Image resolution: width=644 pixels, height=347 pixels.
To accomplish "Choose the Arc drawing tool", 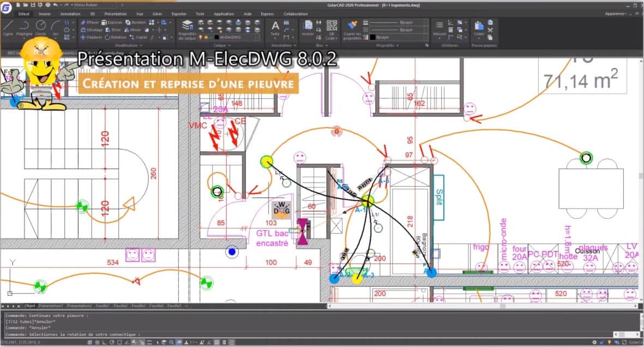I will point(56,27).
